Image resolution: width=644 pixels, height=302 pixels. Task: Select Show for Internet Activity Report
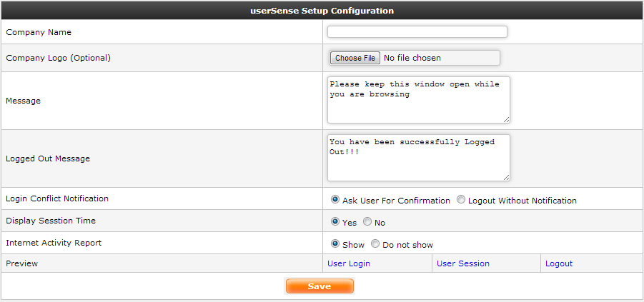point(335,244)
